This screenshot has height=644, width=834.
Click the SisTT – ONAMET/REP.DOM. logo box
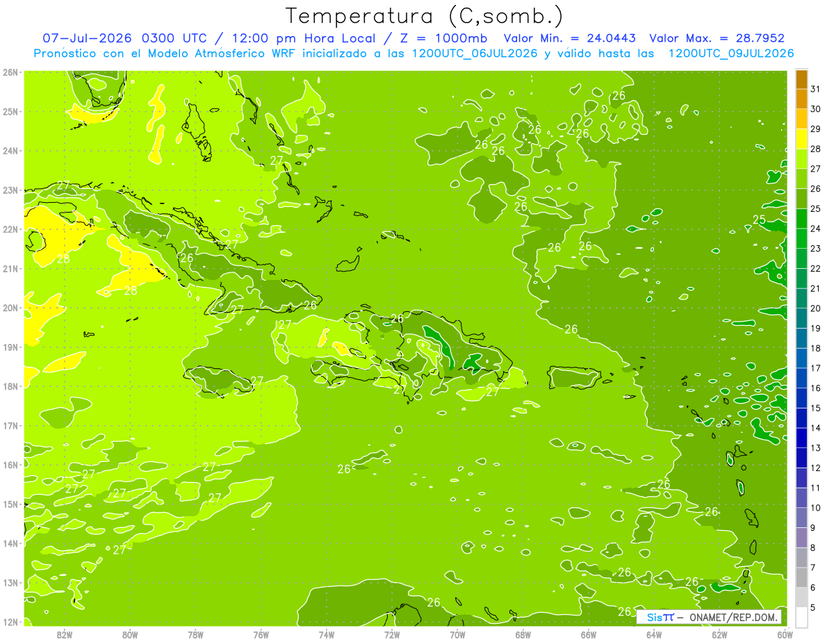[x=708, y=617]
